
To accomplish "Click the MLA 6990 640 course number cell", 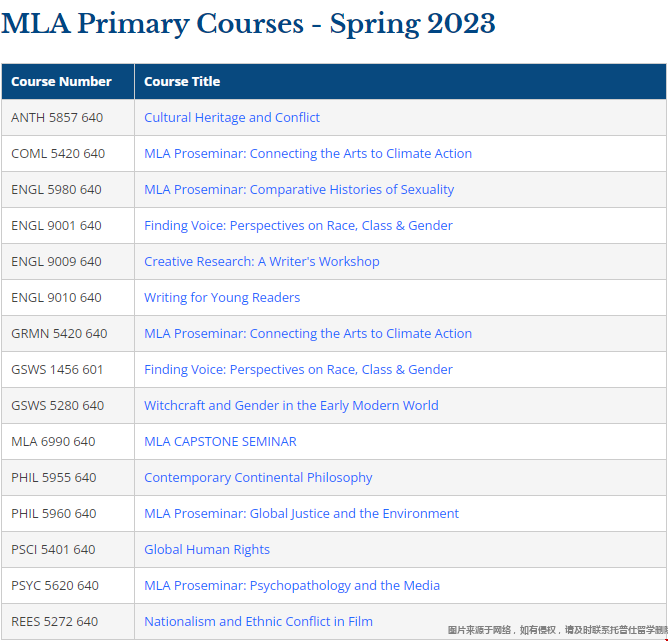I will [53, 442].
